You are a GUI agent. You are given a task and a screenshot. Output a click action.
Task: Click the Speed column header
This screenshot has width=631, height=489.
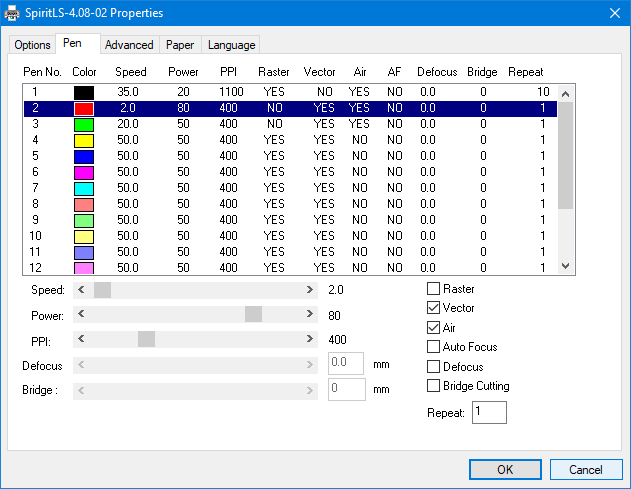(x=131, y=72)
